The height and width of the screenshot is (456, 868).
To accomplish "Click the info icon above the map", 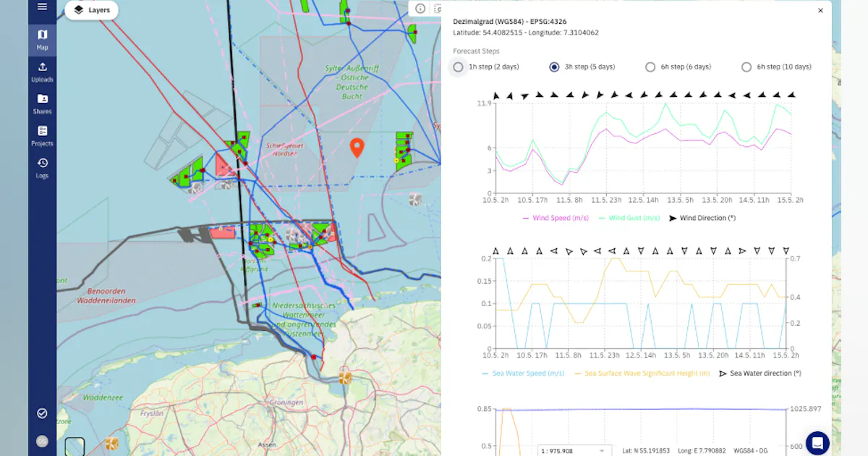I will point(420,9).
